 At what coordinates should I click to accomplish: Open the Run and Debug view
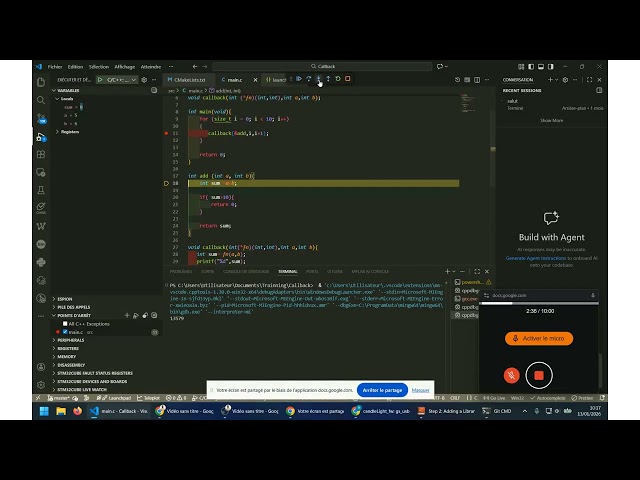click(41, 137)
